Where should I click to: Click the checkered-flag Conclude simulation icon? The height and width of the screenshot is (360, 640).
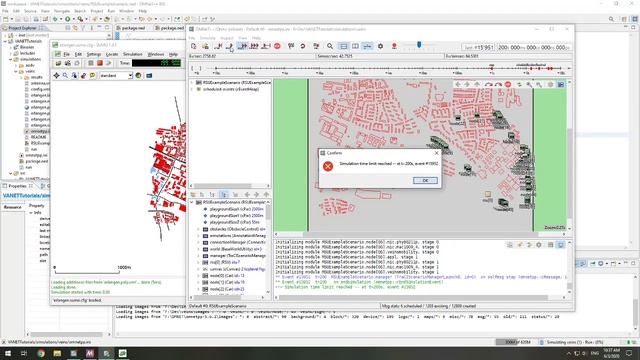[291, 47]
